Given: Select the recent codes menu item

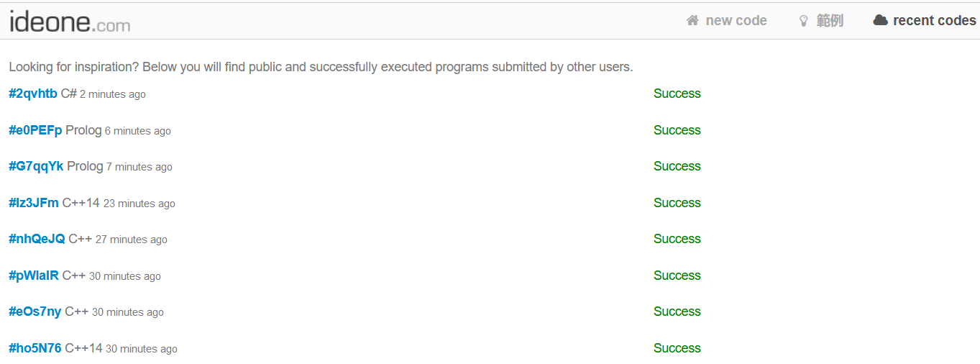Looking at the screenshot, I should coord(934,21).
